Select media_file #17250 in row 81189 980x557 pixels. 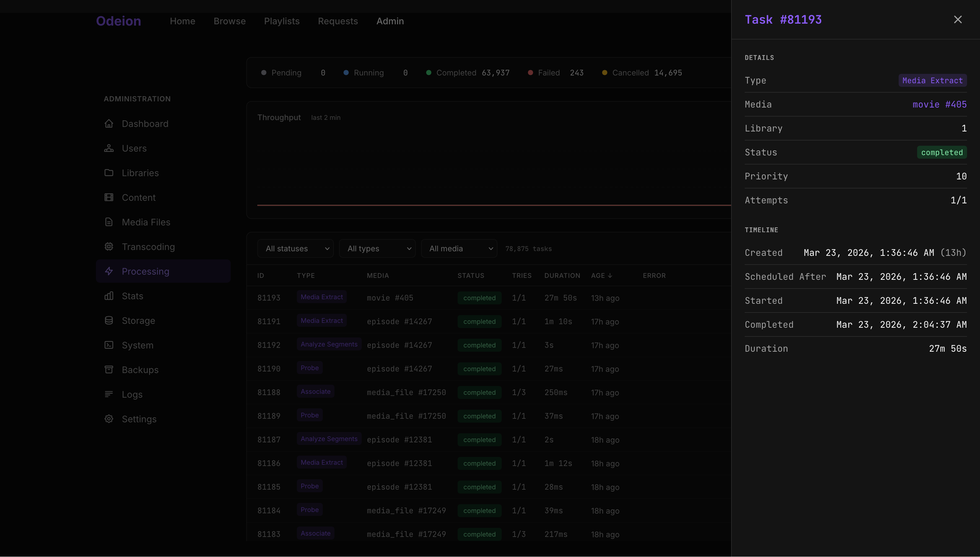[x=406, y=416]
